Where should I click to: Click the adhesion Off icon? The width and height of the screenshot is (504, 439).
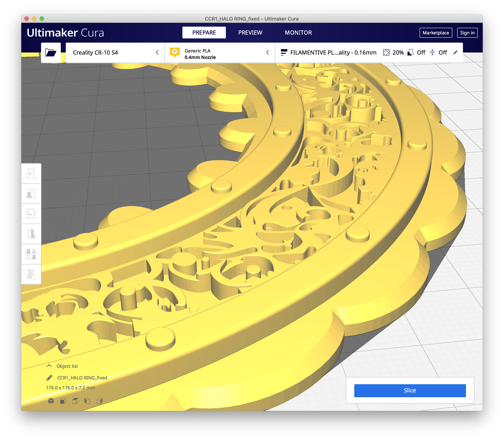tap(432, 52)
